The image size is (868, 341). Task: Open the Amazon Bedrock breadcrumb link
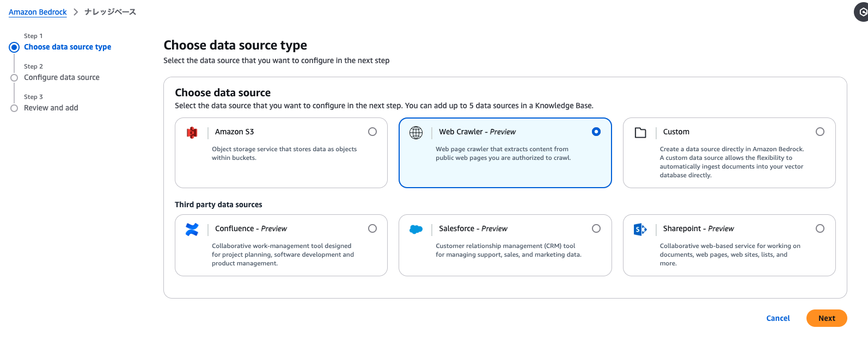point(38,12)
